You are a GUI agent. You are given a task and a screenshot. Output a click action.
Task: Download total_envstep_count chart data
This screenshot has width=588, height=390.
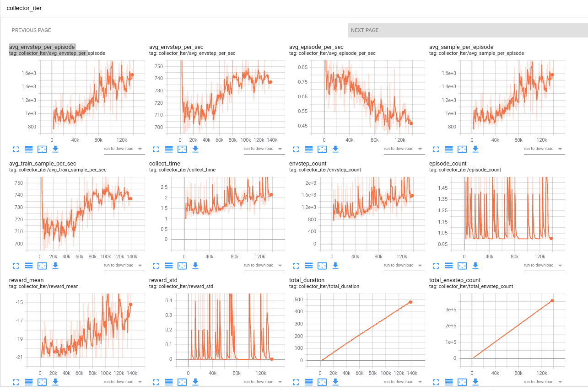pos(475,382)
